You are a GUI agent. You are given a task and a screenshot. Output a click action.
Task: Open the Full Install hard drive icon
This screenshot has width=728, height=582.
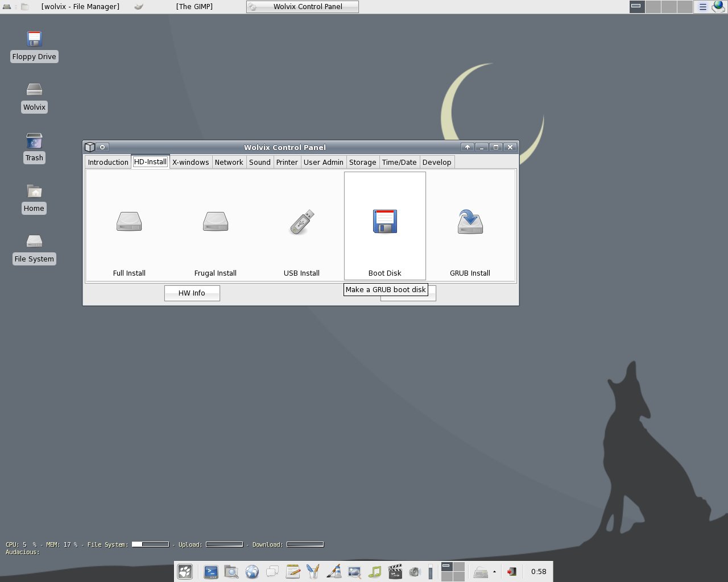click(129, 222)
